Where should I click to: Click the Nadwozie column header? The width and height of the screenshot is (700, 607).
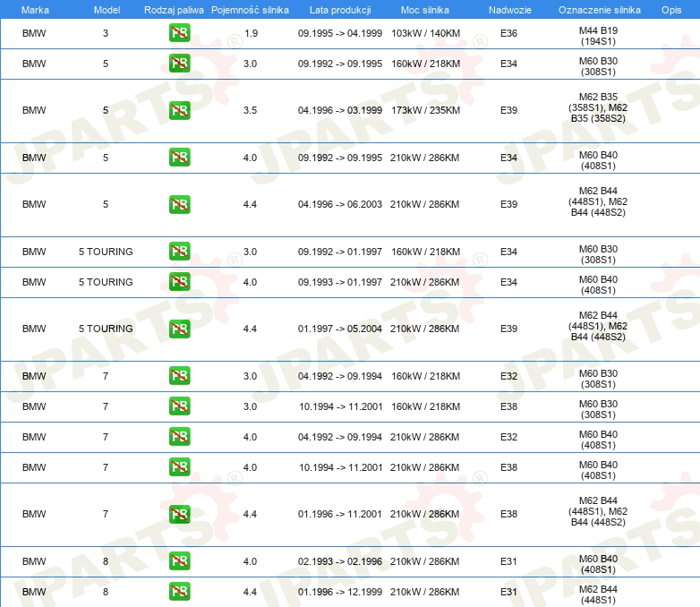click(510, 10)
